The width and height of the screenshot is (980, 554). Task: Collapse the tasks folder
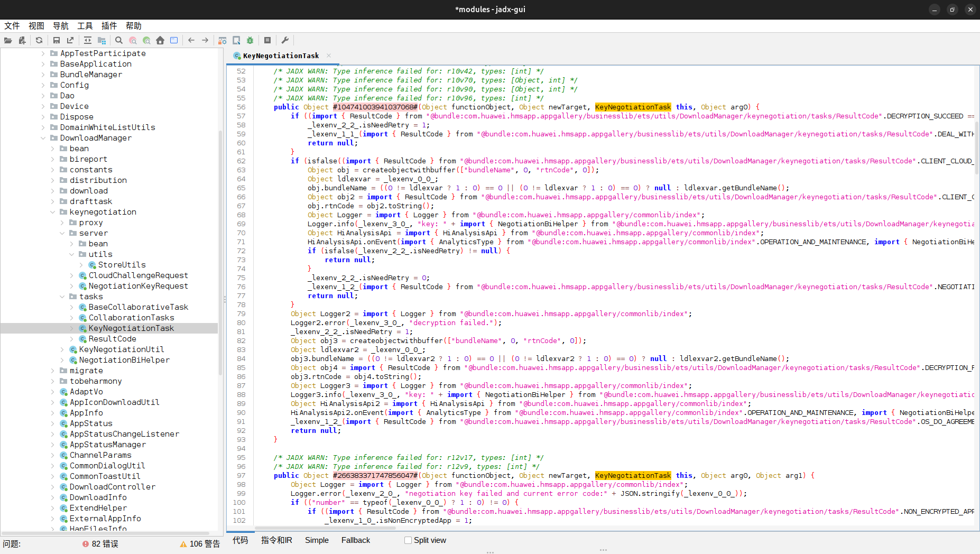(x=62, y=297)
